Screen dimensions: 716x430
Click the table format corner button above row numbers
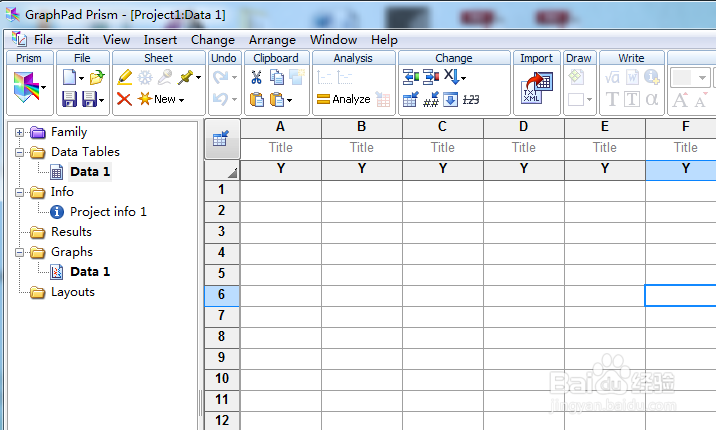[221, 138]
